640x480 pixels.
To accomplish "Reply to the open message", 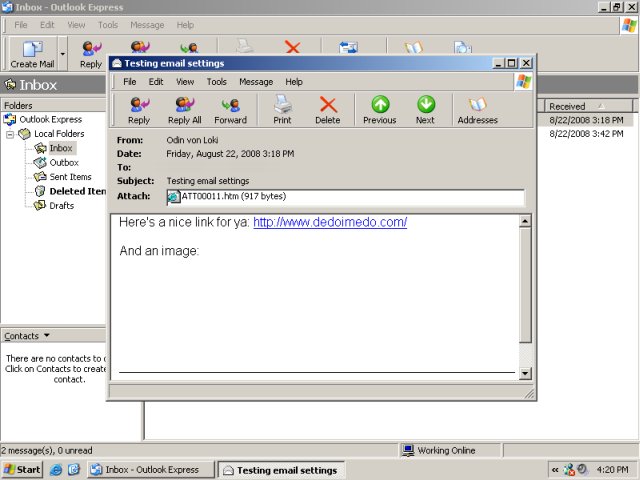I will (x=139, y=110).
